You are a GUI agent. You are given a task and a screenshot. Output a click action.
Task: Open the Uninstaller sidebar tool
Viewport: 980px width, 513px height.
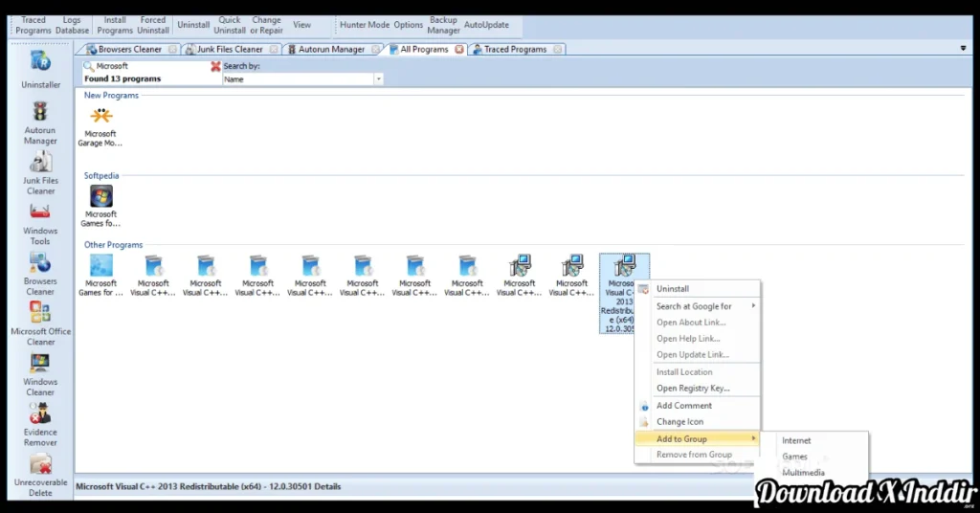pyautogui.click(x=40, y=69)
